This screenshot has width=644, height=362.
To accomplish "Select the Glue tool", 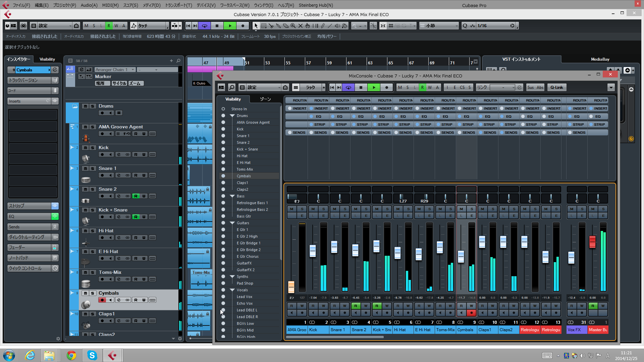I will [278, 26].
